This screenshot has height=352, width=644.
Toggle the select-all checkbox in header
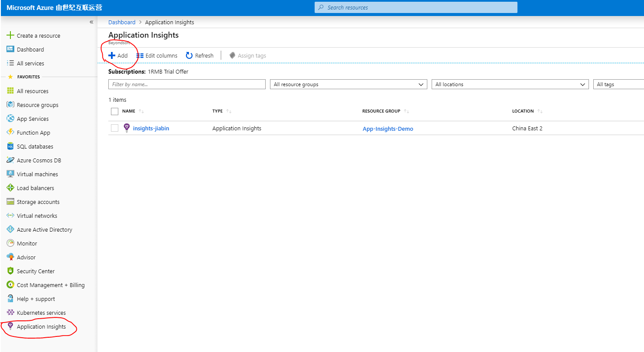point(114,111)
